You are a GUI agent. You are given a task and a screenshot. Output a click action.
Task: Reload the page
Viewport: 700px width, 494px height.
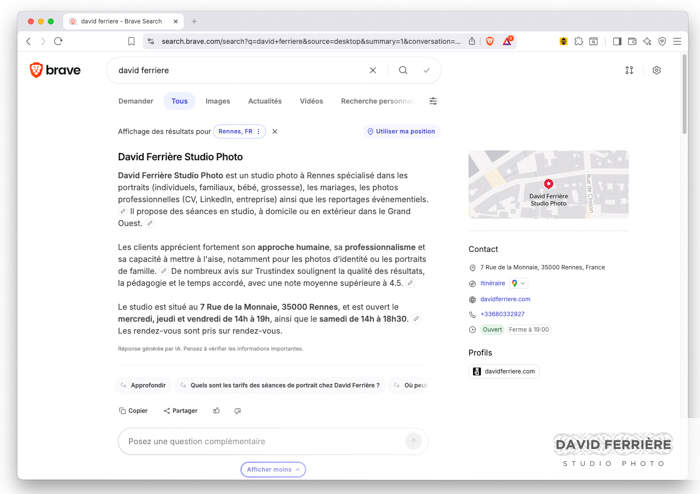point(58,41)
